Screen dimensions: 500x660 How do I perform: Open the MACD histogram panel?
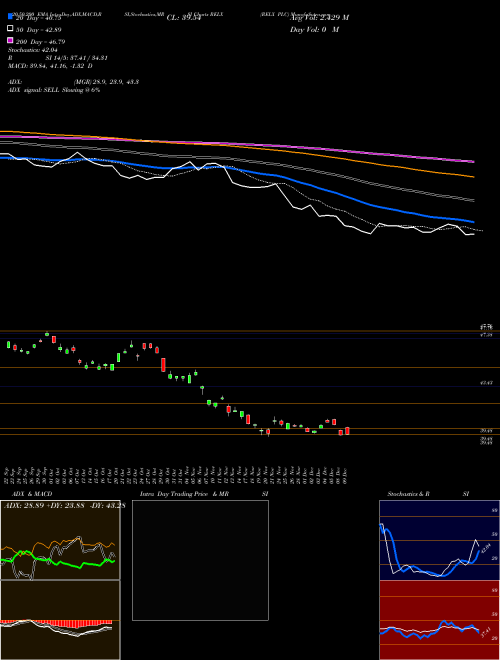[60, 620]
